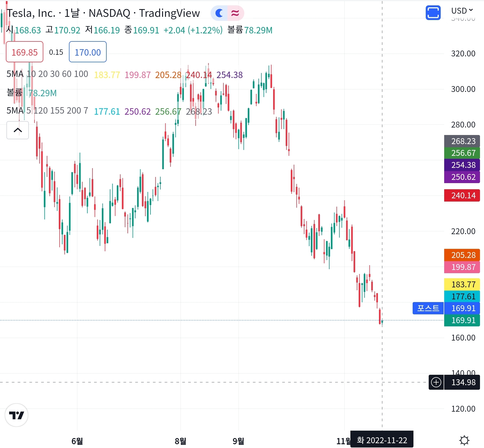Click the 시 168.63 open value
The width and height of the screenshot is (484, 448).
coord(24,30)
